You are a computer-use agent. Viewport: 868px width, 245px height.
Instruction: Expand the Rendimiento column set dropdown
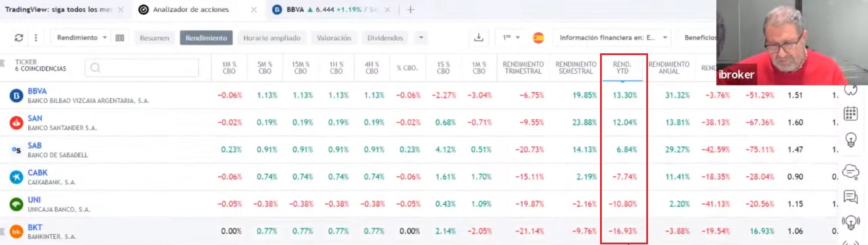coord(82,38)
